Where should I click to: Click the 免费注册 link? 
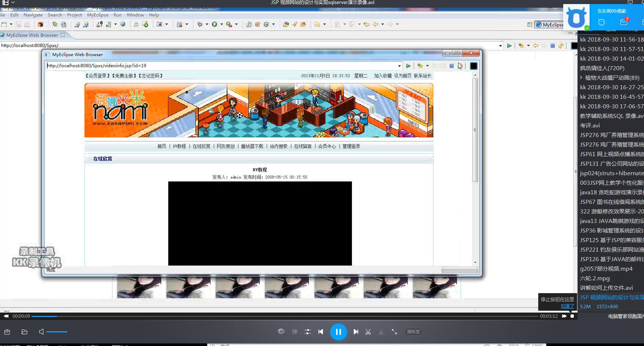click(x=124, y=76)
